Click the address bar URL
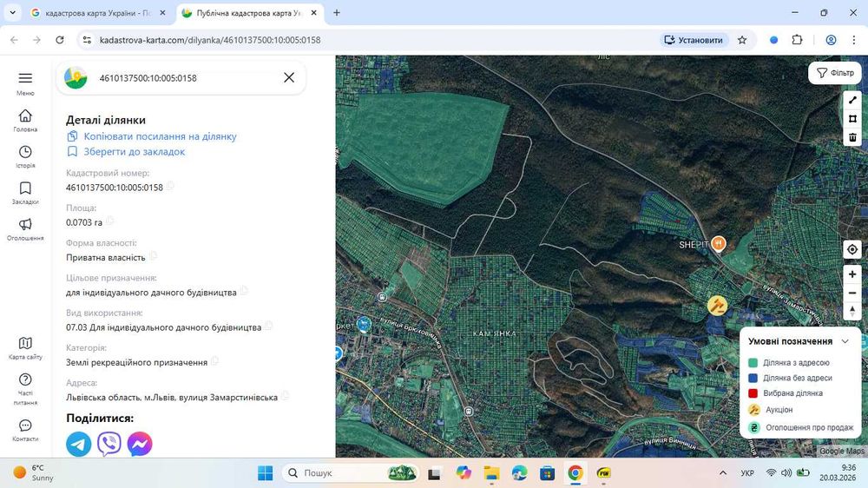 click(210, 40)
